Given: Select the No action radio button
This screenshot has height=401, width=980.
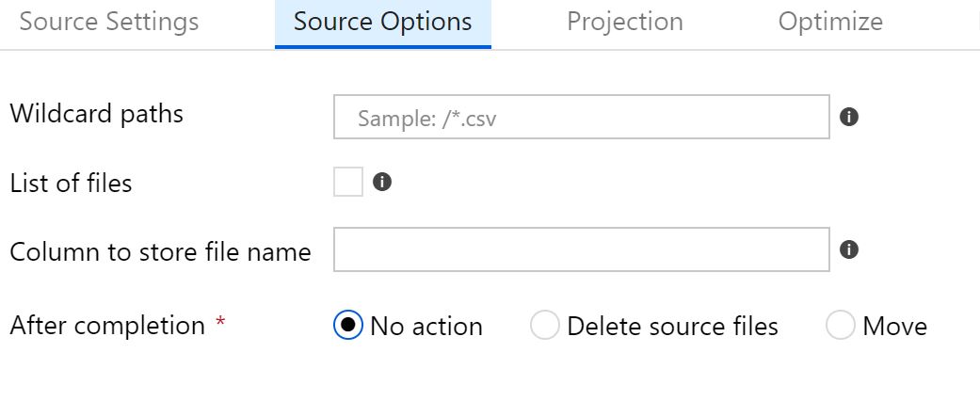Looking at the screenshot, I should click(348, 326).
